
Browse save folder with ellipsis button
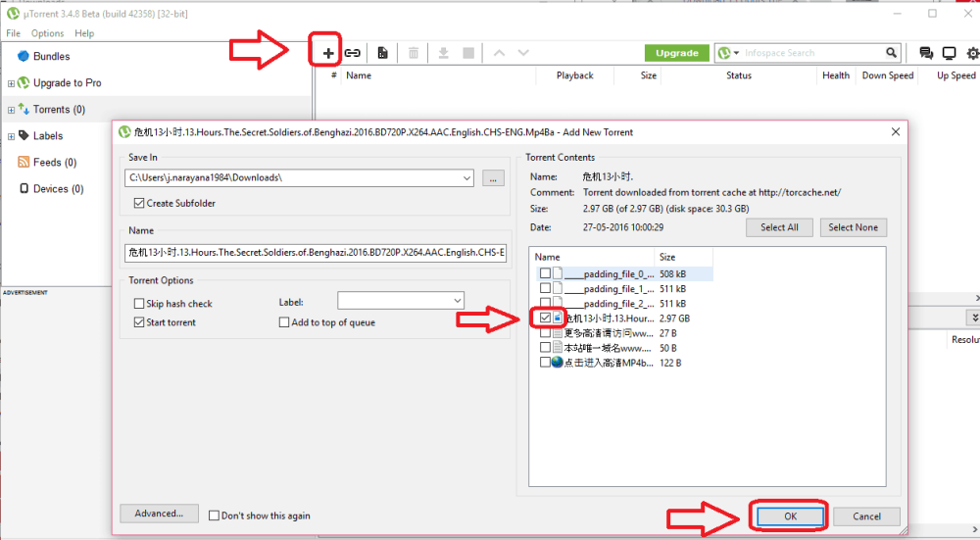coord(493,178)
